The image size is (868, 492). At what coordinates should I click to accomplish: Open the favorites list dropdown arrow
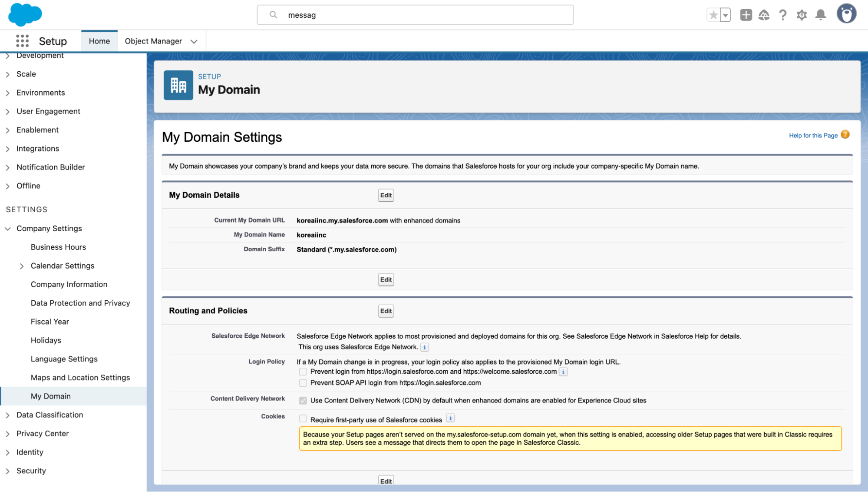[725, 15]
